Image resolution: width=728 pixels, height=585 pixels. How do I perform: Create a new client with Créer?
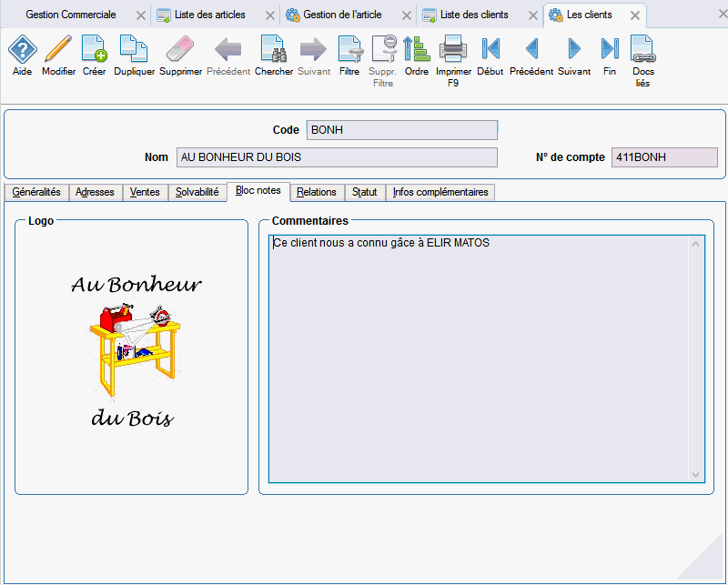click(94, 50)
